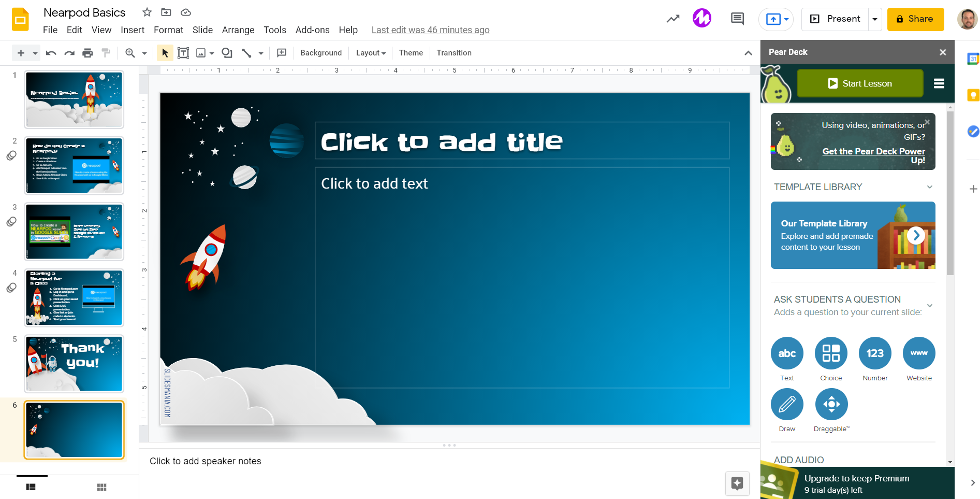Open activity dashboard trend icon

[x=673, y=19]
